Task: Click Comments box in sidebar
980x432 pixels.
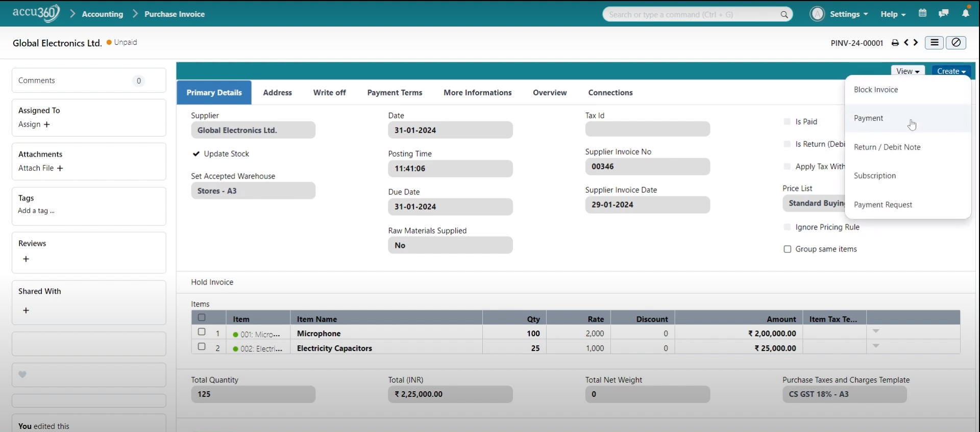Action: point(89,81)
